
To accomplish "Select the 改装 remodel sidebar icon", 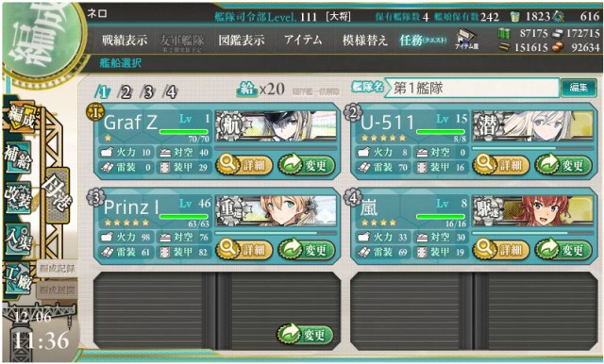I will pyautogui.click(x=18, y=197).
